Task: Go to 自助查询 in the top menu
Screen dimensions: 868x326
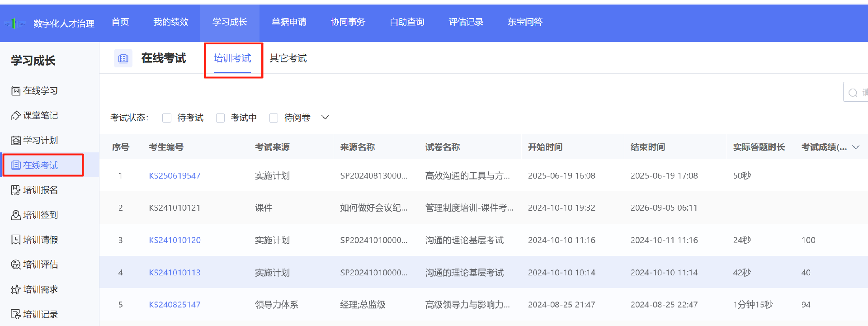Action: point(407,22)
